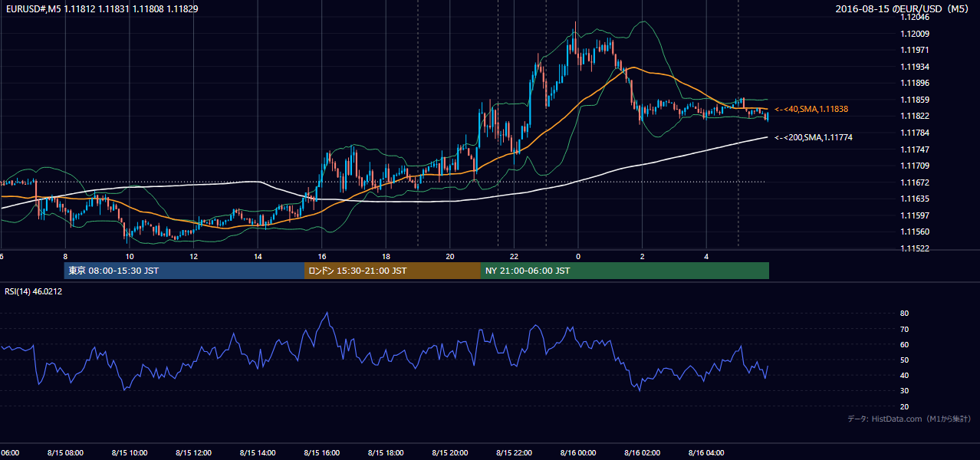Click price level 1.11784 on the axis
The image size is (980, 460).
tap(916, 133)
